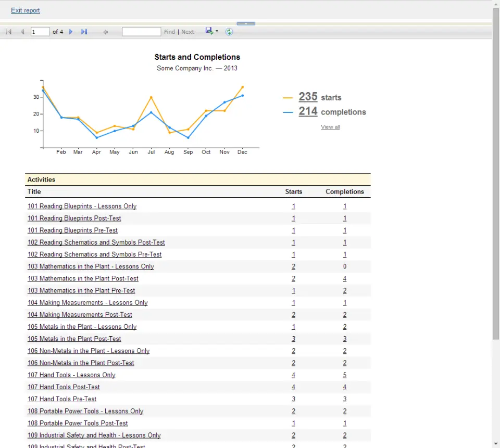Select the underlined 235 starts total
Screen dimensions: 500x448
[308, 97]
